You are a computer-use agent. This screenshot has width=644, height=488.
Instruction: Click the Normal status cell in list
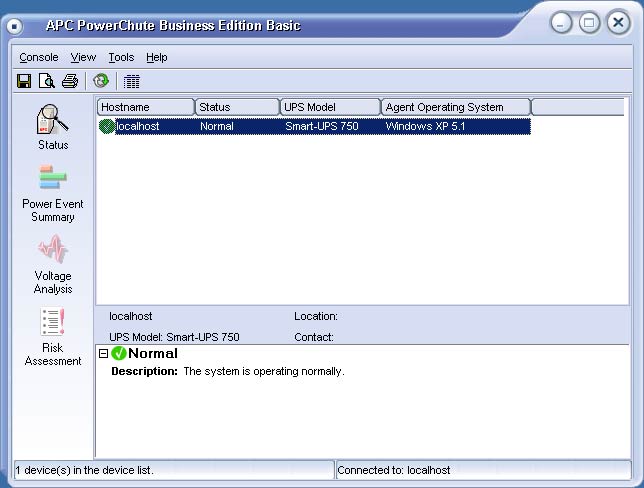pos(216,126)
